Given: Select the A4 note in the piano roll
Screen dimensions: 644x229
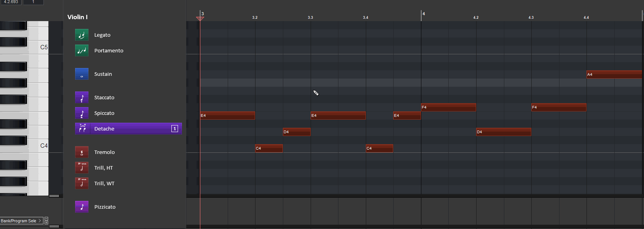Looking at the screenshot, I should [x=614, y=74].
